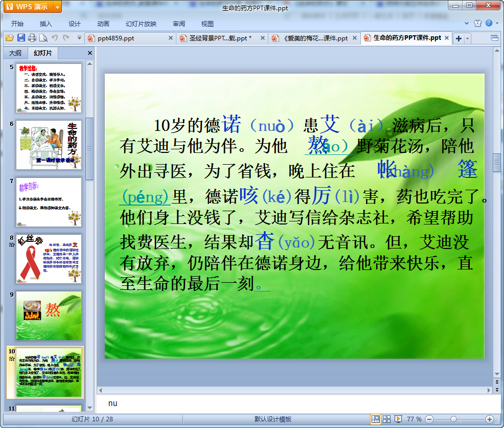Click 默认设计模板 in status bar
The width and height of the screenshot is (504, 428).
coord(273,419)
